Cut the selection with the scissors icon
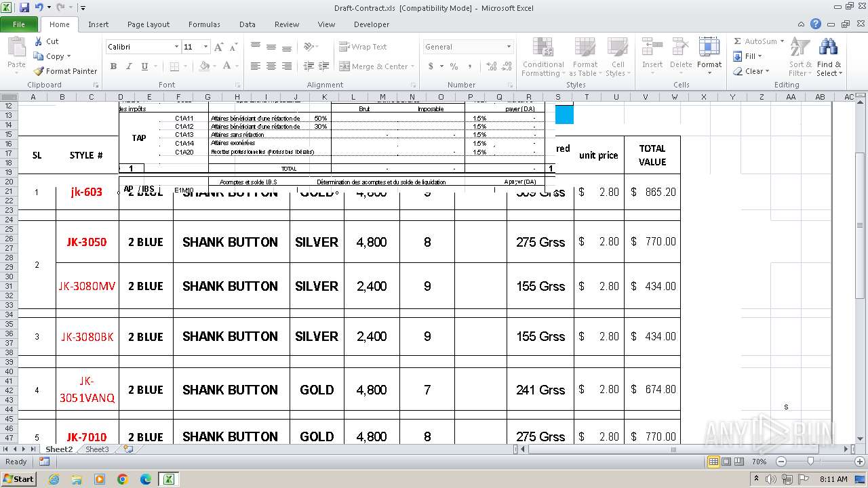Viewport: 868px width, 488px height. [39, 41]
